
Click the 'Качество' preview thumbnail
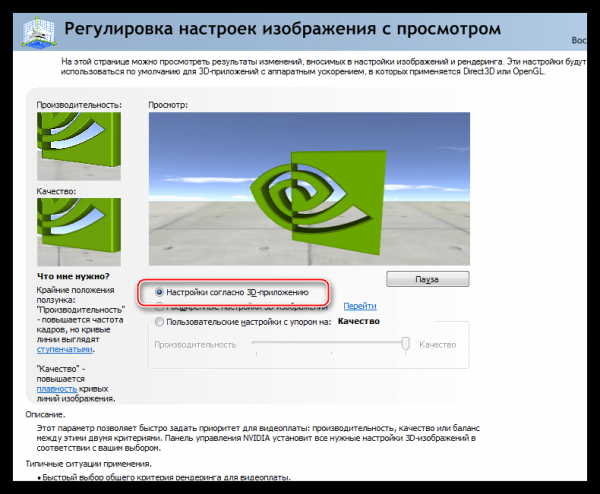(79, 232)
